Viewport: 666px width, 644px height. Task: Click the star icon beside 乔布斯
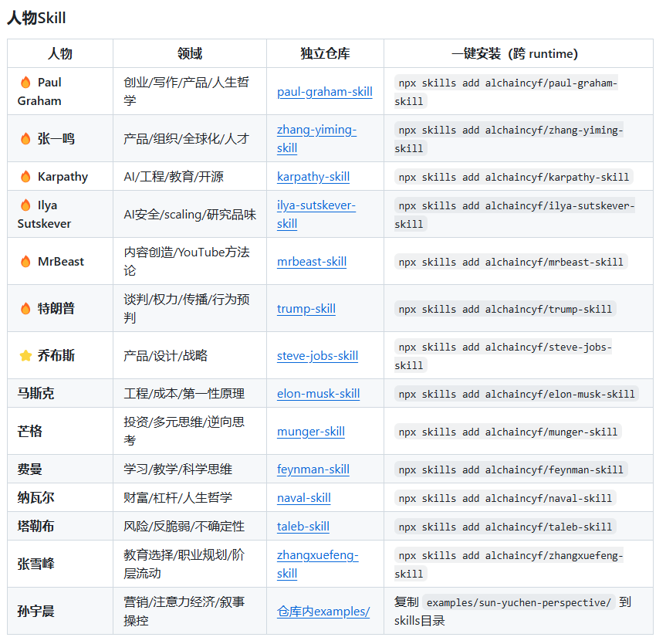[x=25, y=355]
